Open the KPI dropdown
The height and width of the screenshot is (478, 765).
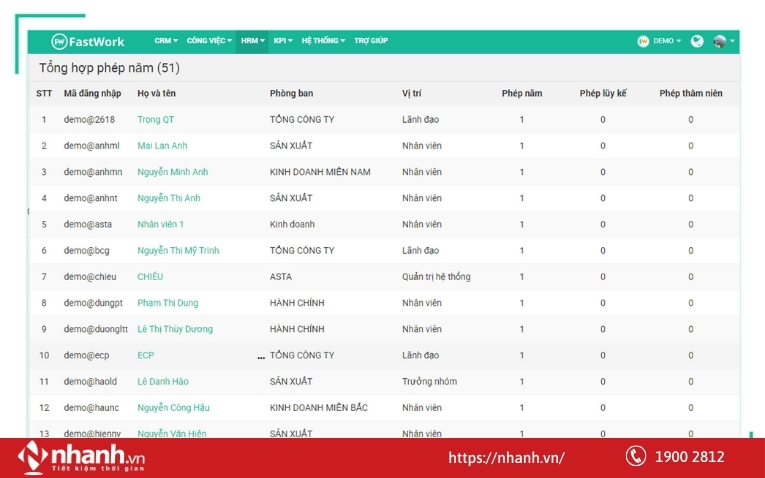[283, 41]
